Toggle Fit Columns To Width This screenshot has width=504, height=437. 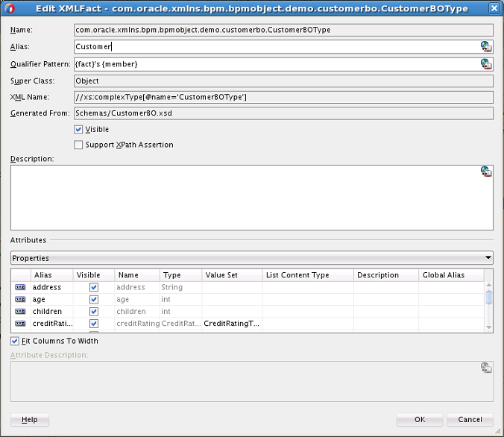pyautogui.click(x=15, y=341)
